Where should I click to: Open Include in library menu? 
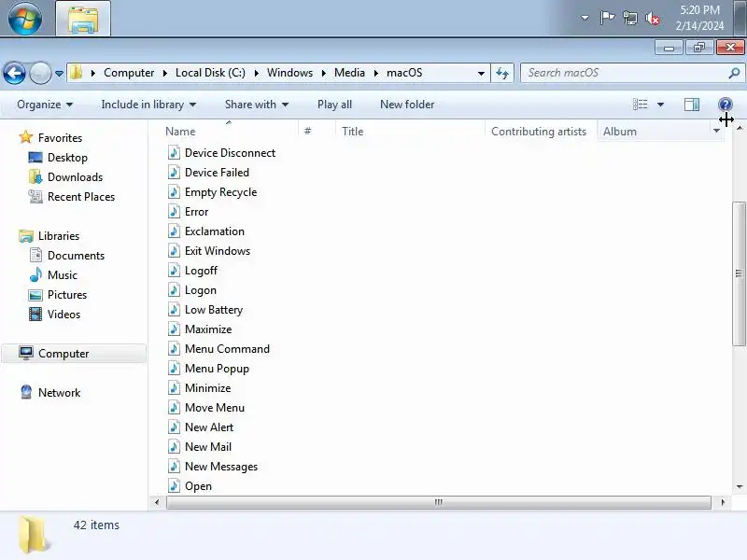(148, 105)
